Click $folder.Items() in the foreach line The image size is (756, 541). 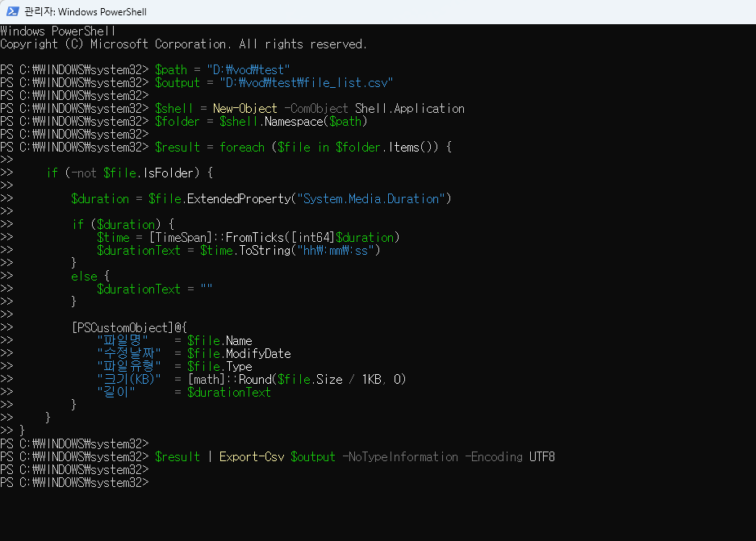[386, 148]
